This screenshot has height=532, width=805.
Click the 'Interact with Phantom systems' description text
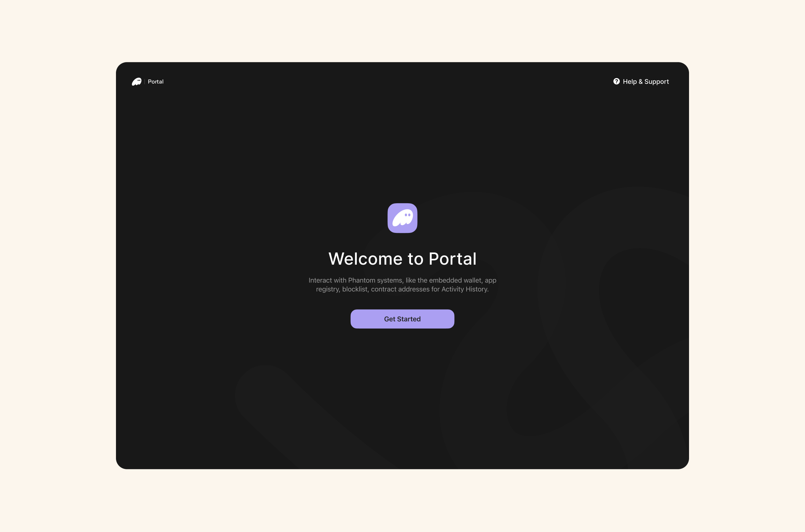pyautogui.click(x=402, y=285)
